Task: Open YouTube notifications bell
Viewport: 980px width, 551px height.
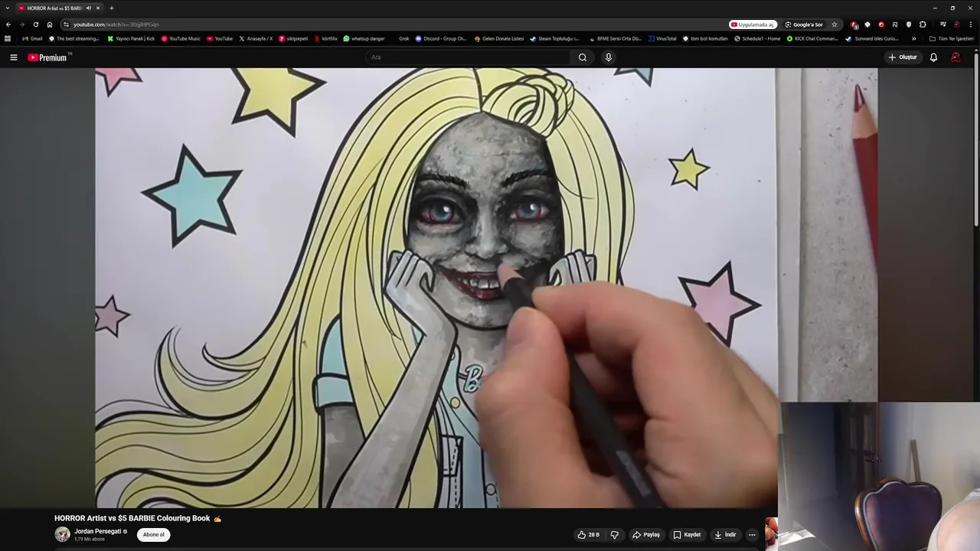Action: (933, 57)
